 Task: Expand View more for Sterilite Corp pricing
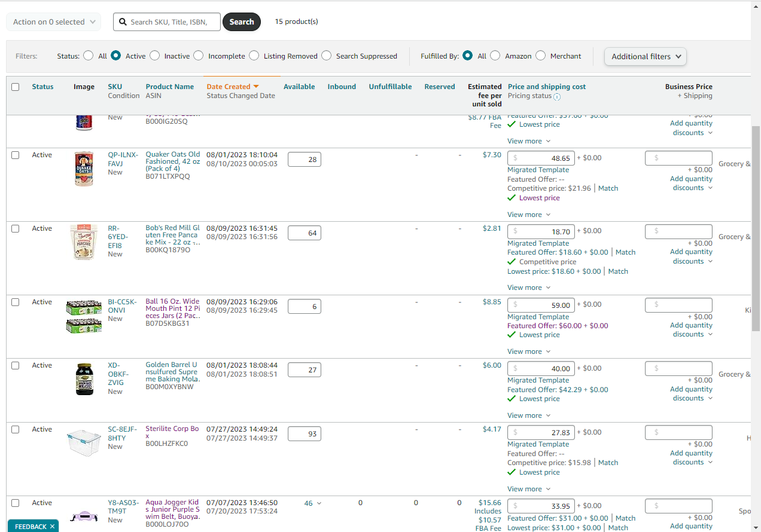coord(529,489)
